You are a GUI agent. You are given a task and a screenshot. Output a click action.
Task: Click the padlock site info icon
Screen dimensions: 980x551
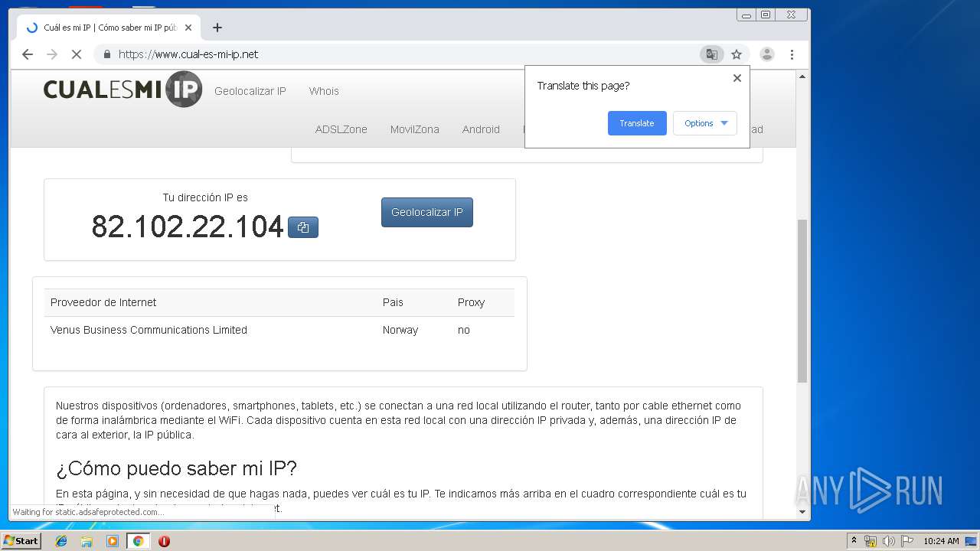pyautogui.click(x=106, y=54)
